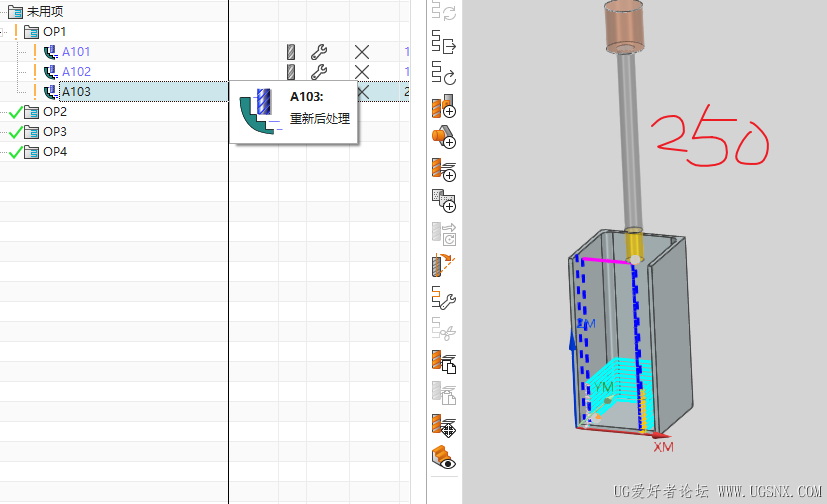827x504 pixels.
Task: Click the tool path icon with dashed orange arrow
Action: (443, 265)
